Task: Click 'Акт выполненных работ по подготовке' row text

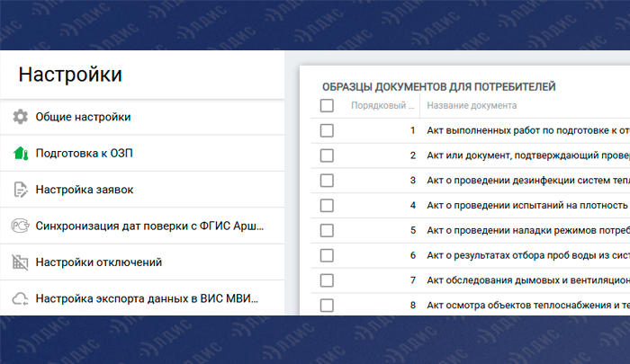Action: pyautogui.click(x=528, y=130)
